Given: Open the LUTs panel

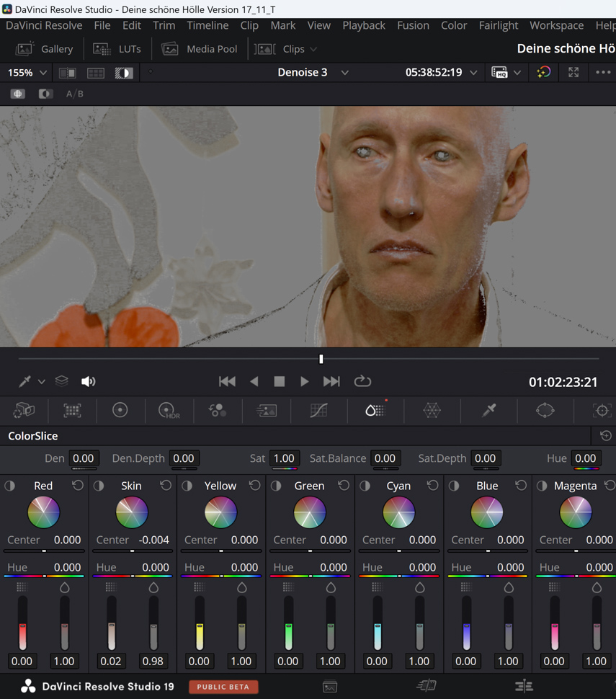Looking at the screenshot, I should [x=117, y=49].
